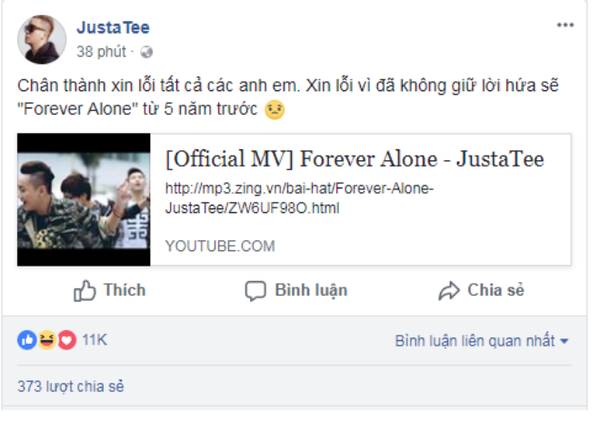Open the Forever Alone video thumbnail

click(x=84, y=199)
